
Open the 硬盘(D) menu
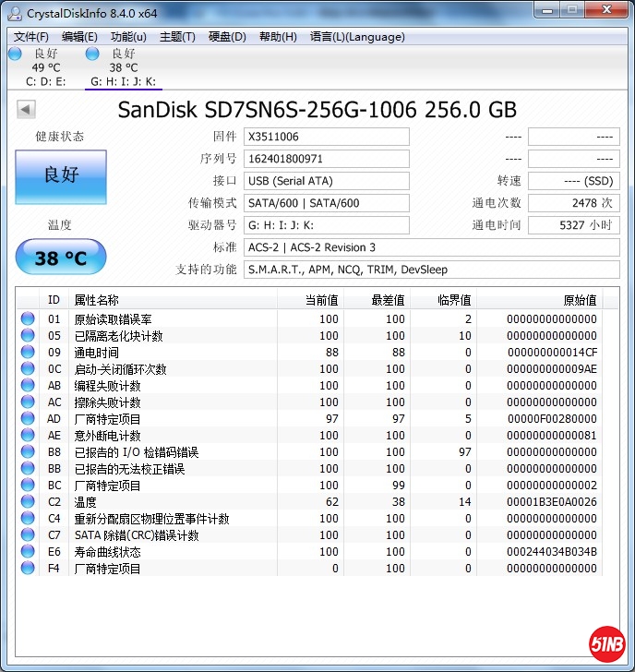click(x=227, y=37)
